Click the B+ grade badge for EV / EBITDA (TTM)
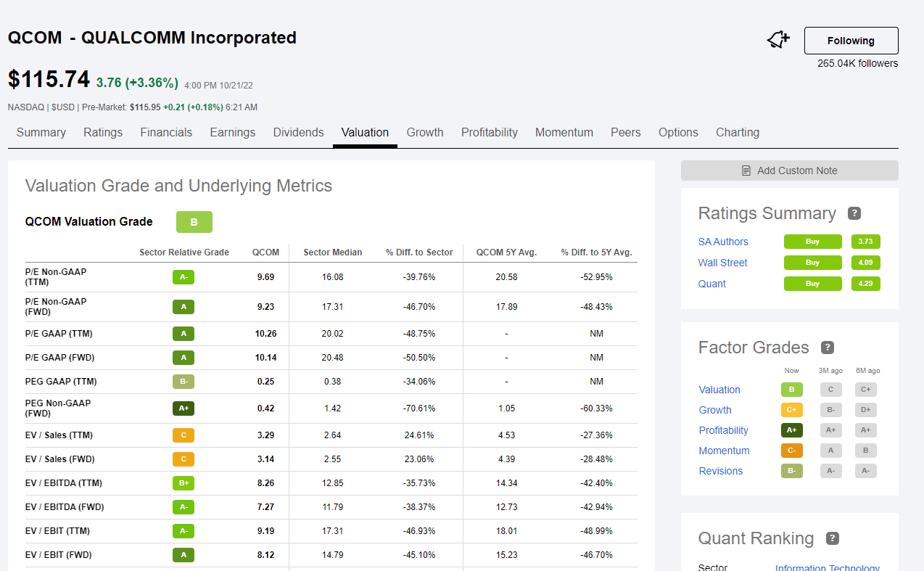Screen dimensions: 924x571 (183, 483)
